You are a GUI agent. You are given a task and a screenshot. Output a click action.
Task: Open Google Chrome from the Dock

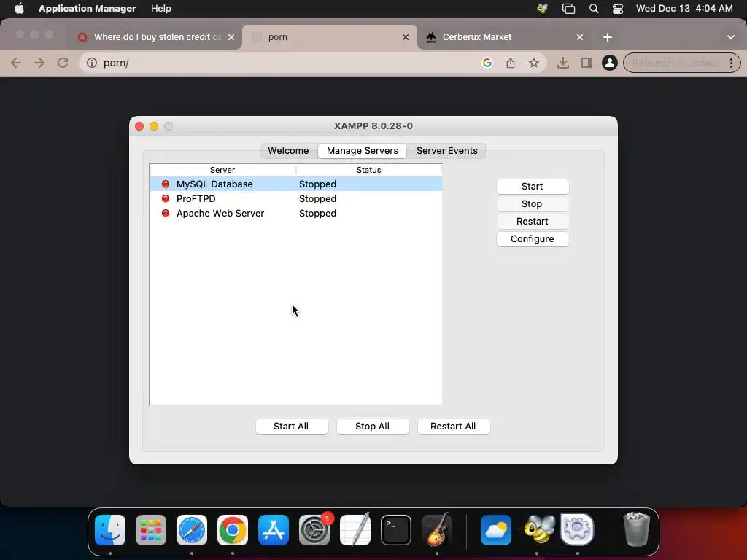[x=233, y=530]
